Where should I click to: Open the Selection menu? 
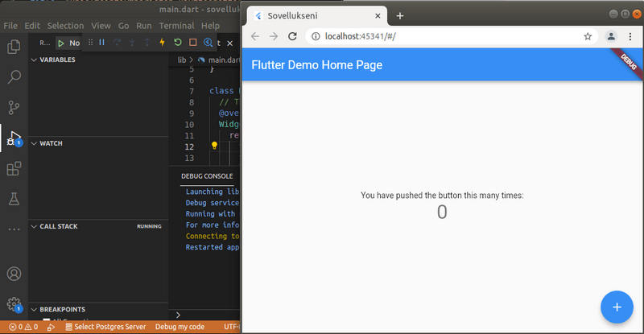tap(65, 26)
